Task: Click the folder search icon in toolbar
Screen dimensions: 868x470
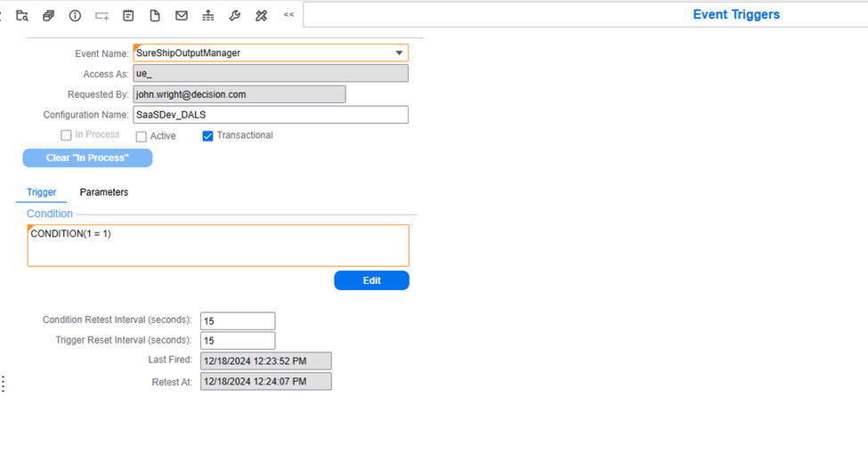Action: coord(22,15)
